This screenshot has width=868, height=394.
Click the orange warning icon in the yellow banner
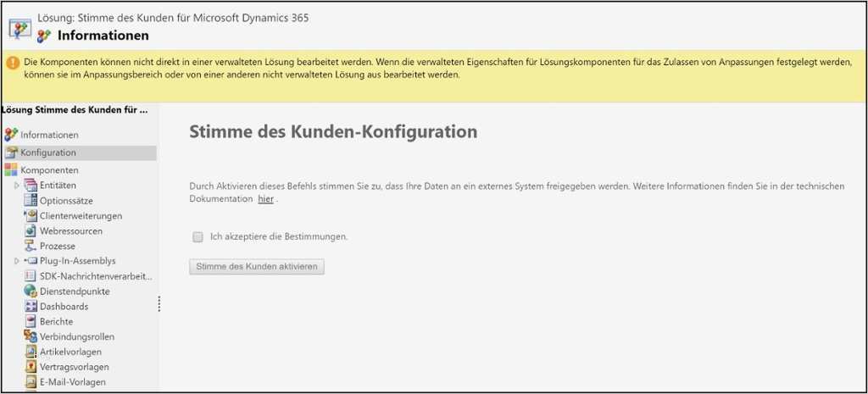[13, 63]
